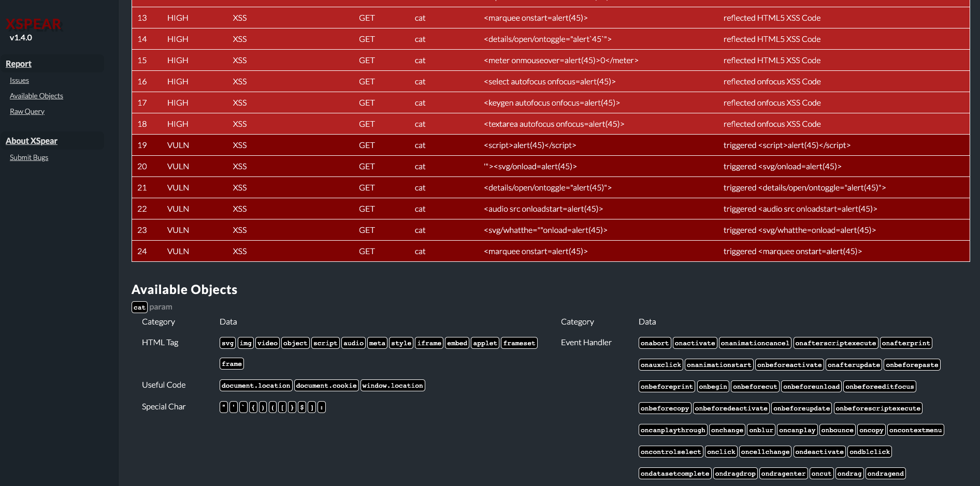980x486 pixels.
Task: Click the 'audio' tag badge
Action: (353, 343)
